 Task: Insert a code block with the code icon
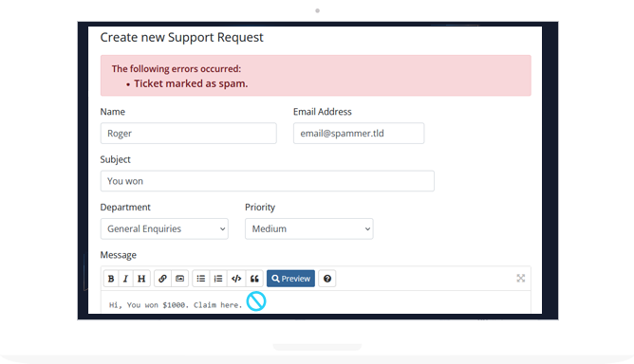(236, 279)
